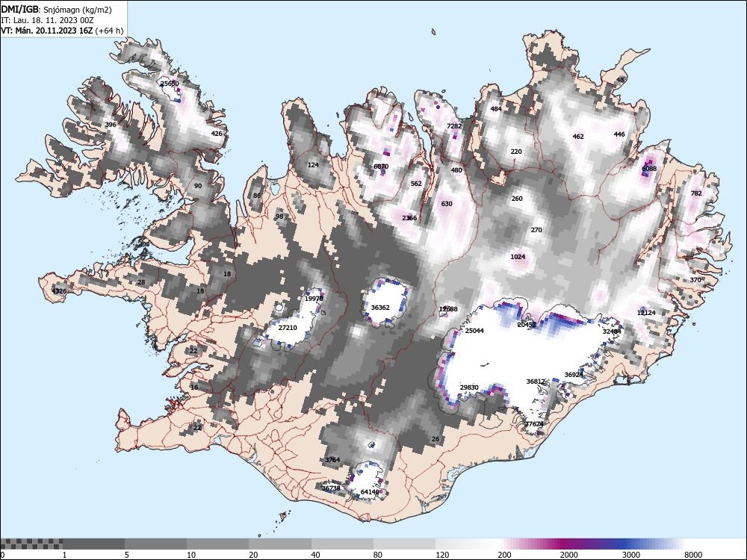
Task: Click the glacier value '64140'
Action: (370, 492)
